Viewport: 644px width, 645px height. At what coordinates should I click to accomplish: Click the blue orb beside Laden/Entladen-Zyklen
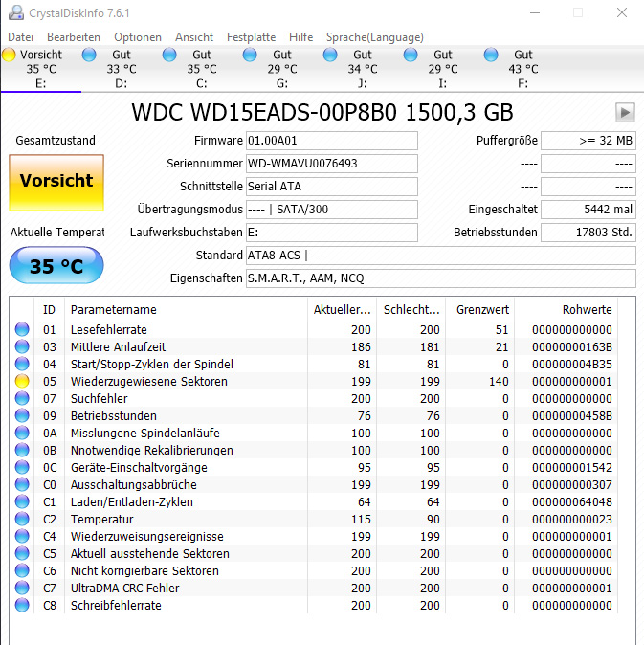pyautogui.click(x=22, y=501)
